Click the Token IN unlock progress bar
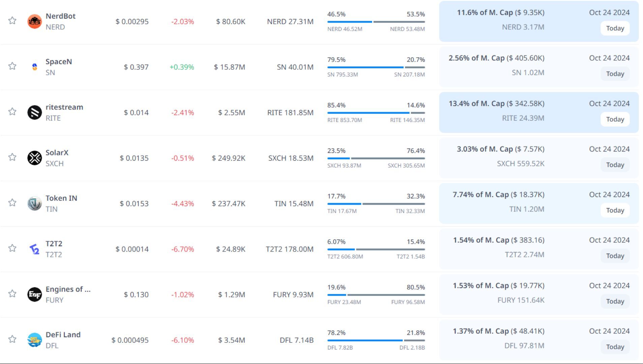This screenshot has width=643, height=364. tap(376, 204)
